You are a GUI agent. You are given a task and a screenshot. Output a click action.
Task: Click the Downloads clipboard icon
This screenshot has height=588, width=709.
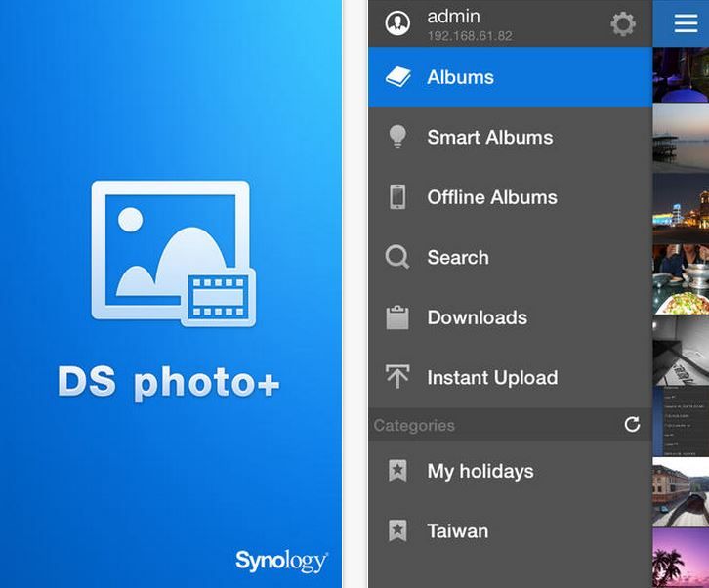click(397, 317)
